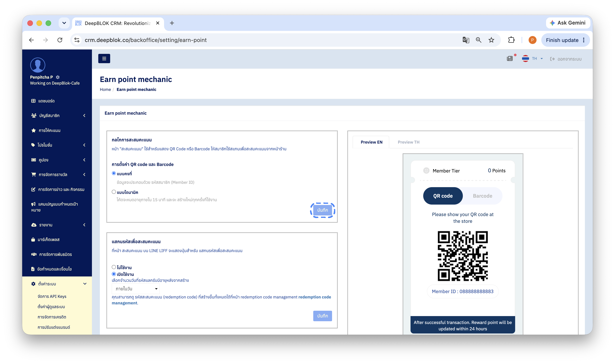The image size is (615, 364).
Task: Open the TH language dropdown arrow
Action: 542,59
